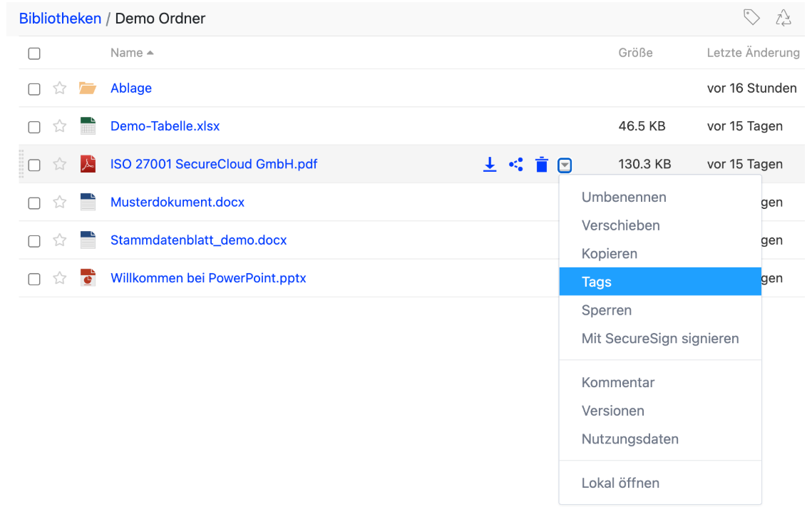Screen dimensions: 812x507
Task: Star Stammdatenblatt_demo.docx
Action: click(x=60, y=240)
